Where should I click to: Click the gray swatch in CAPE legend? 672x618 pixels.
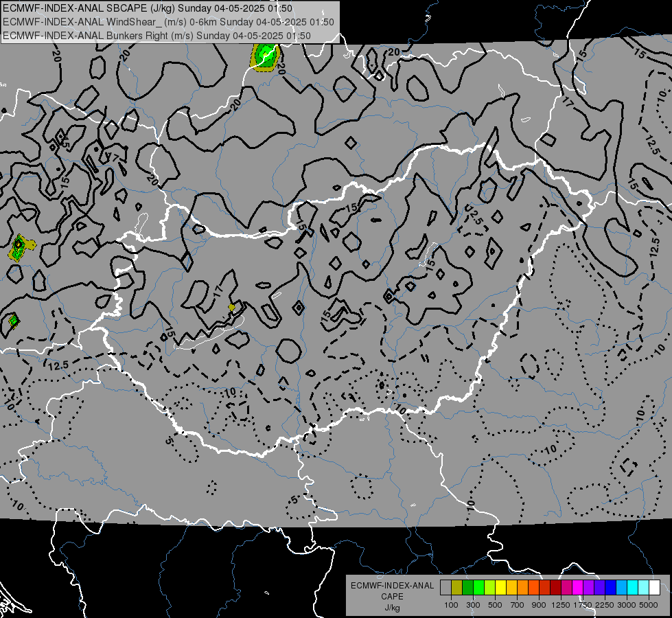coord(445,588)
